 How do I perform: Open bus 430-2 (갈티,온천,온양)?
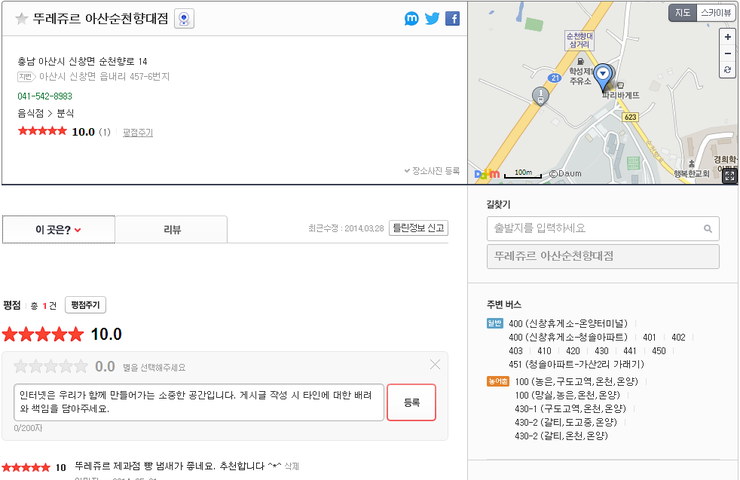561,436
